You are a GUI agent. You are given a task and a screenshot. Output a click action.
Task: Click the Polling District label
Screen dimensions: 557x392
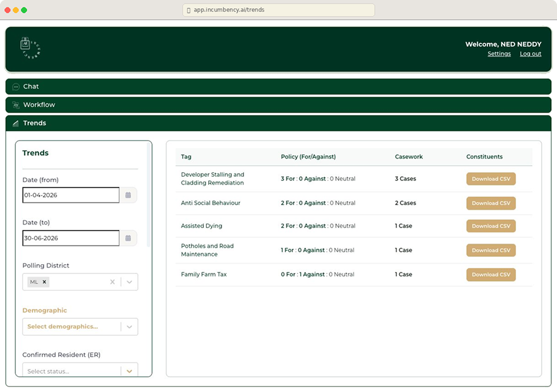(x=46, y=265)
